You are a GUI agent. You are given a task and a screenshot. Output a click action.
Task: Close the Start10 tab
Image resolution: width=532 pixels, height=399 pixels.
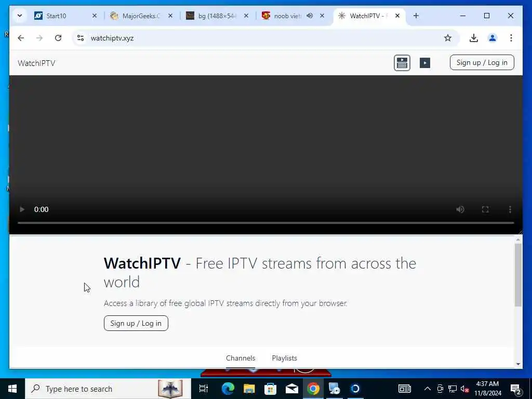click(x=95, y=16)
